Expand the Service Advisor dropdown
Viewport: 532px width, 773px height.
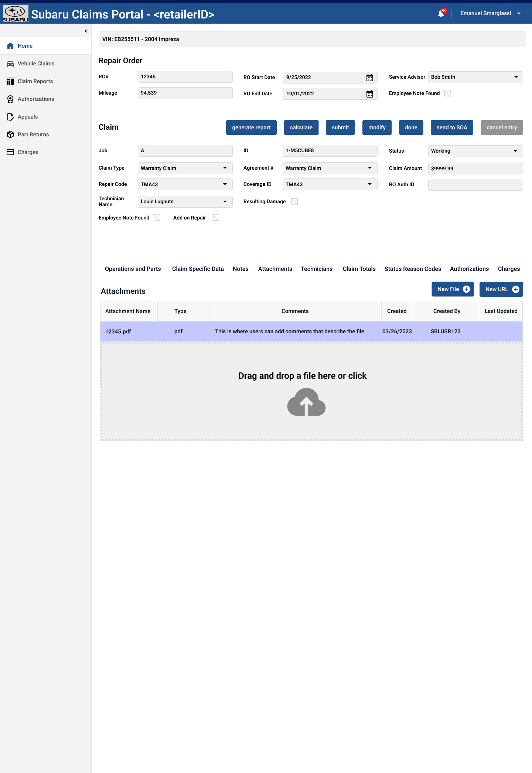tap(516, 77)
